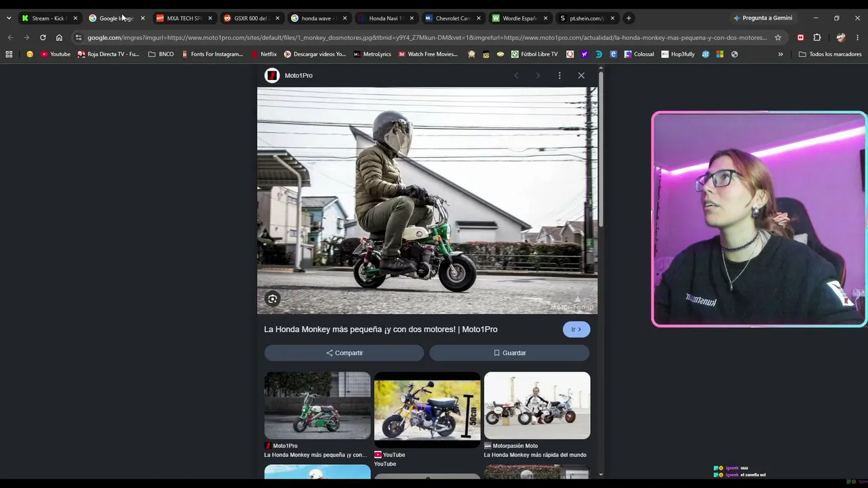Open the Fonts For Instagram bookmark

(212, 54)
